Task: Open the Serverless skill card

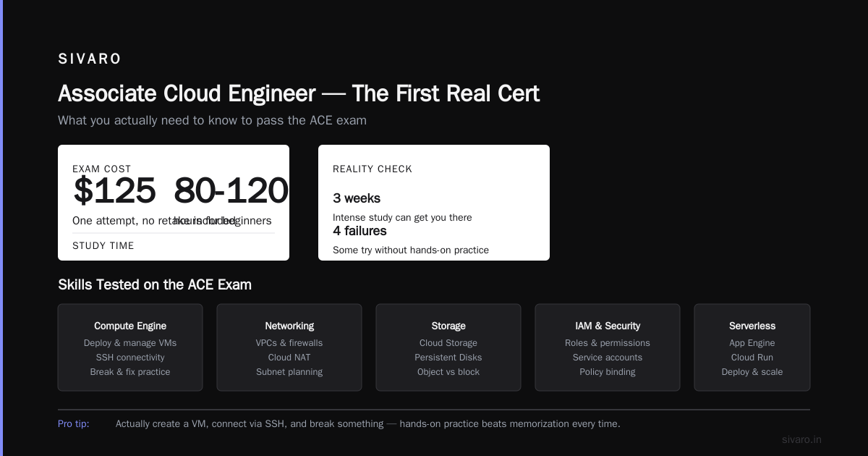Action: (x=752, y=347)
